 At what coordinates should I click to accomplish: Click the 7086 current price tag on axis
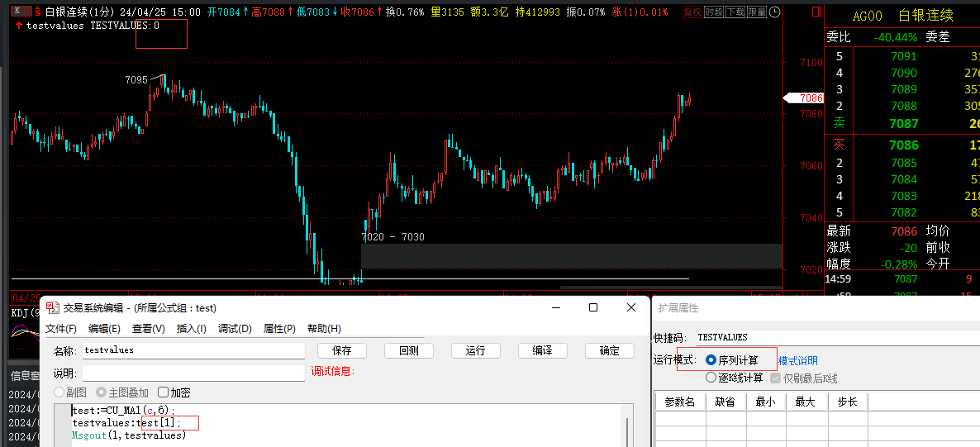pyautogui.click(x=805, y=98)
